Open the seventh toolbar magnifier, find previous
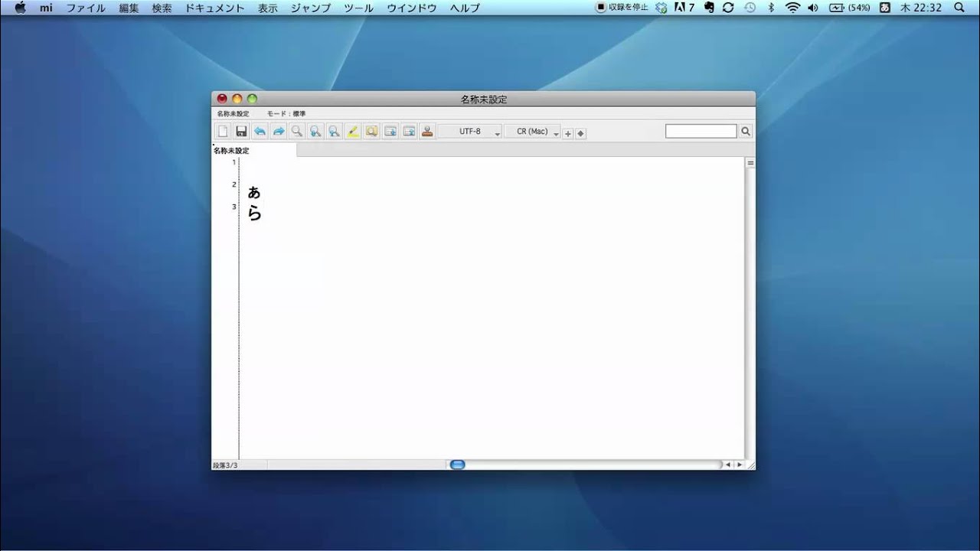980x551 pixels. coord(334,131)
